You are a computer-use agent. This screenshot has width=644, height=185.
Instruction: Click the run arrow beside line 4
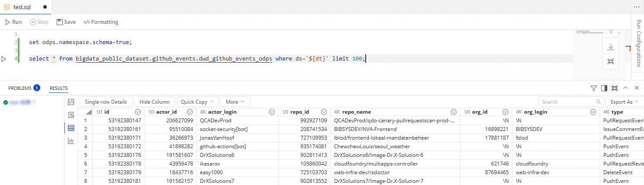tap(4, 59)
